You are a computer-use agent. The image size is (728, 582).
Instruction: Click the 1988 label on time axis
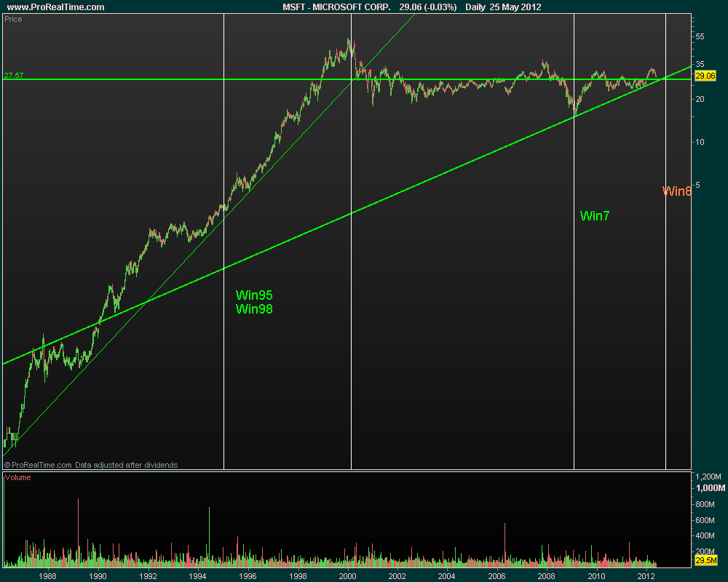[x=47, y=576]
